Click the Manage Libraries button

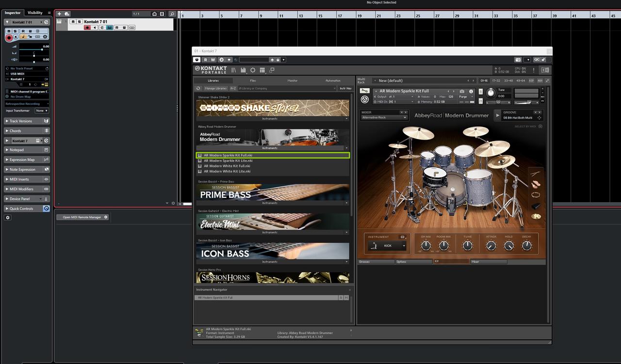tap(215, 88)
